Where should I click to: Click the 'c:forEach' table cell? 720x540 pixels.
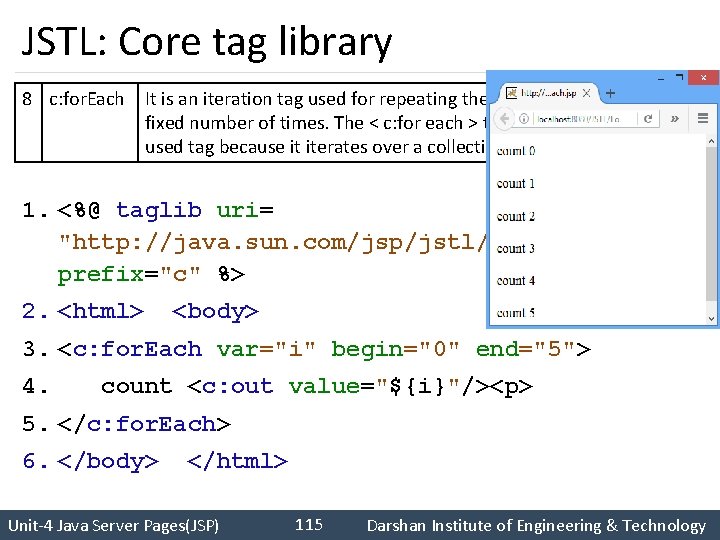90,122
